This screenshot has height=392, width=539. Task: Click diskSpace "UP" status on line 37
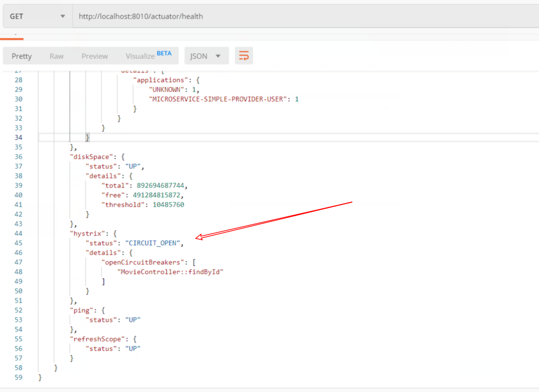coord(133,166)
